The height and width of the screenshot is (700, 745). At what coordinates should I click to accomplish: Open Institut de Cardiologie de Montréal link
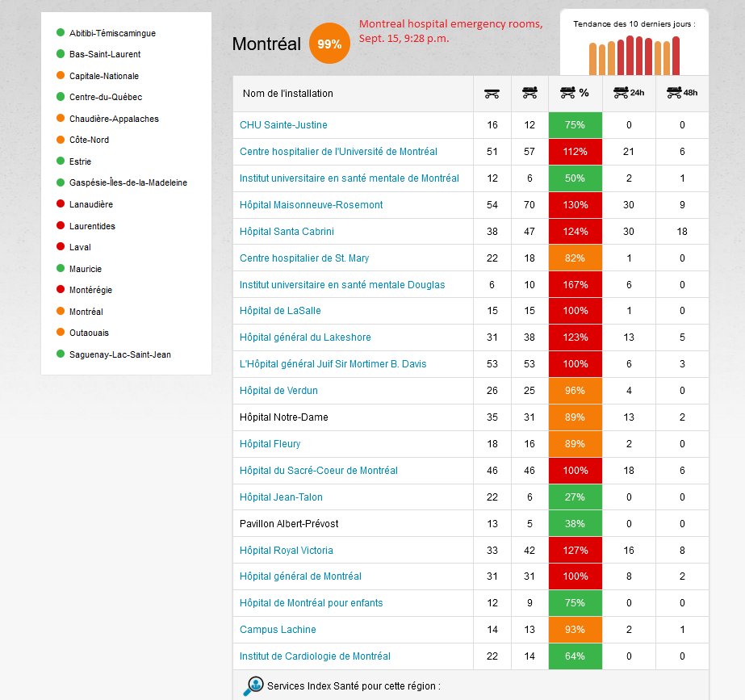coord(315,656)
